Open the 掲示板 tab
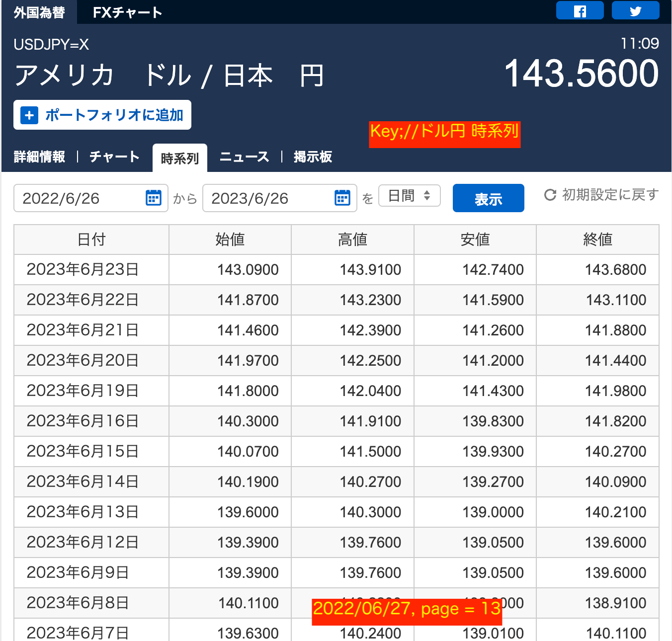 313,157
